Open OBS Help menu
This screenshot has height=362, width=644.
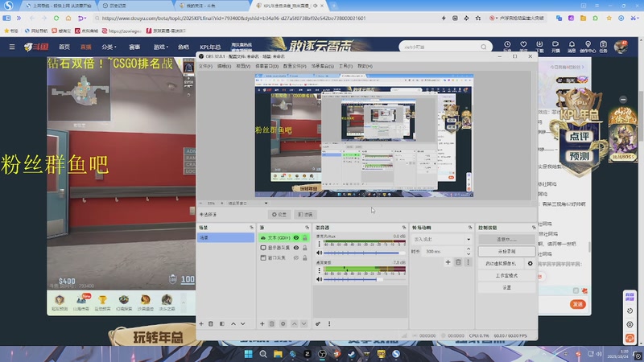(x=365, y=66)
